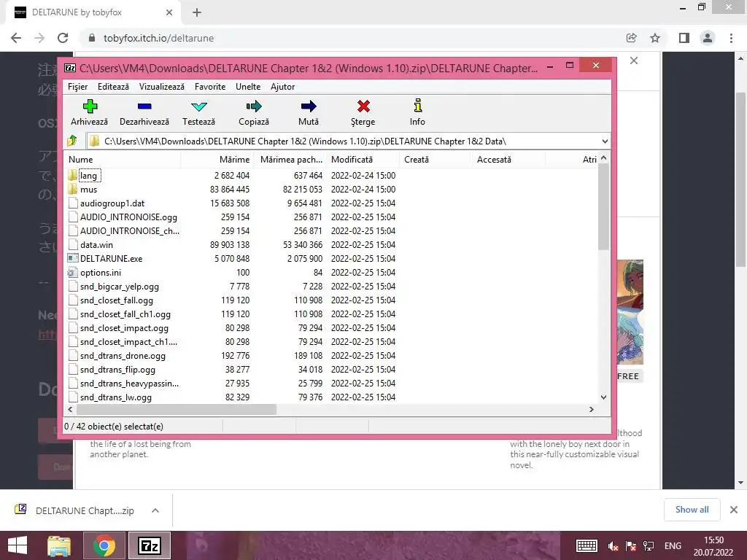Open the Ajutor menu
Screen dimensions: 747x560
click(282, 87)
